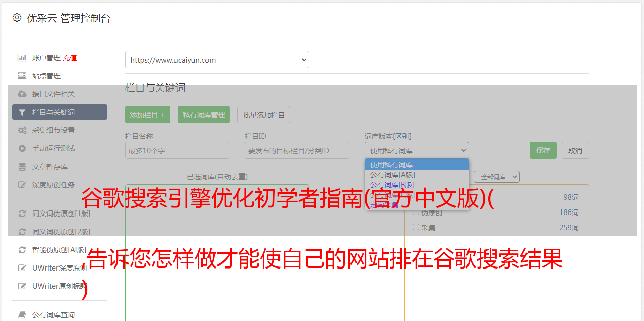Click the edit icon for 深度原创任务
Viewport: 644px width, 321px height.
coord(22,185)
